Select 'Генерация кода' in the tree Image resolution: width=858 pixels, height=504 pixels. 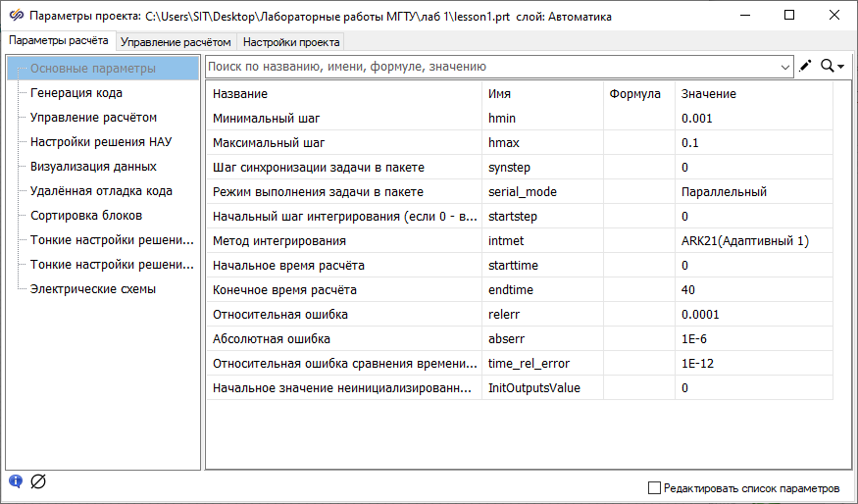(x=76, y=93)
